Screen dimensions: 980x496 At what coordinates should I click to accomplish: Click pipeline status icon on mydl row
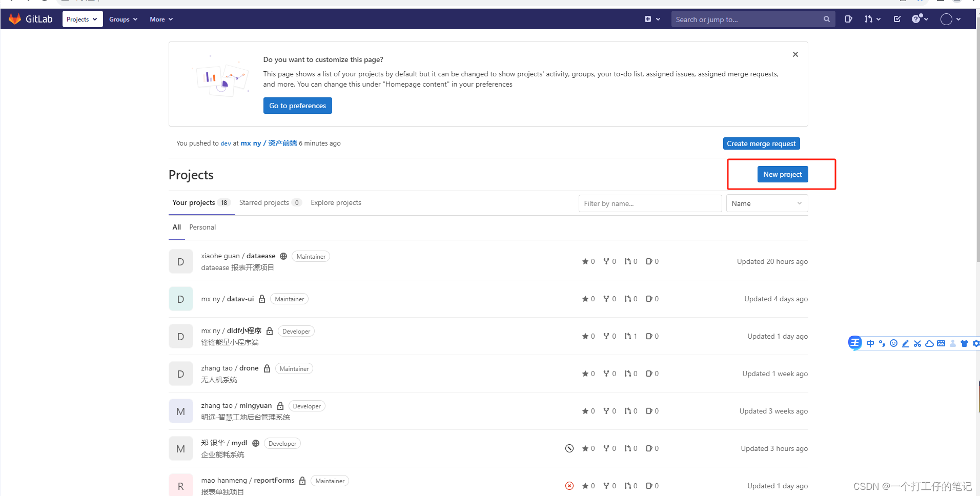pyautogui.click(x=569, y=448)
